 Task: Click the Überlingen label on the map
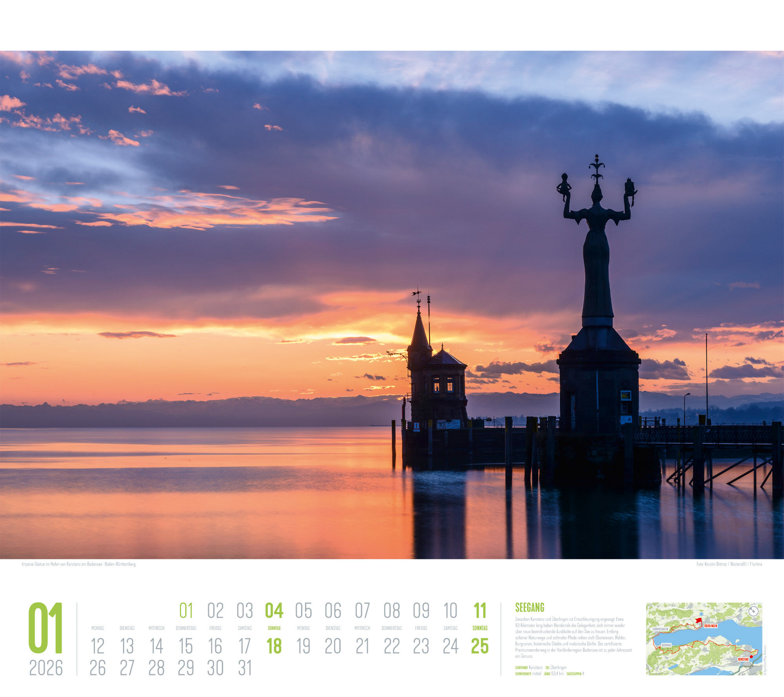click(x=711, y=626)
